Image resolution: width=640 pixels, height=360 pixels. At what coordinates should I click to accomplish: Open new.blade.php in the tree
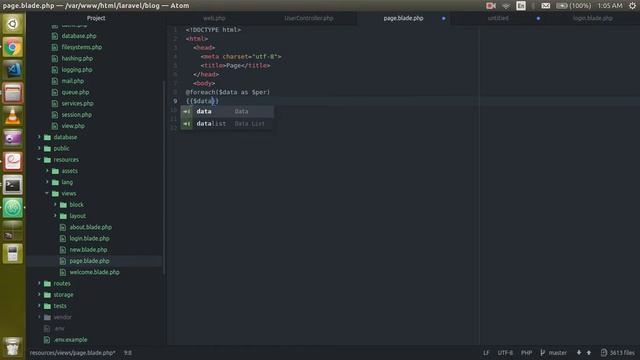click(x=88, y=250)
